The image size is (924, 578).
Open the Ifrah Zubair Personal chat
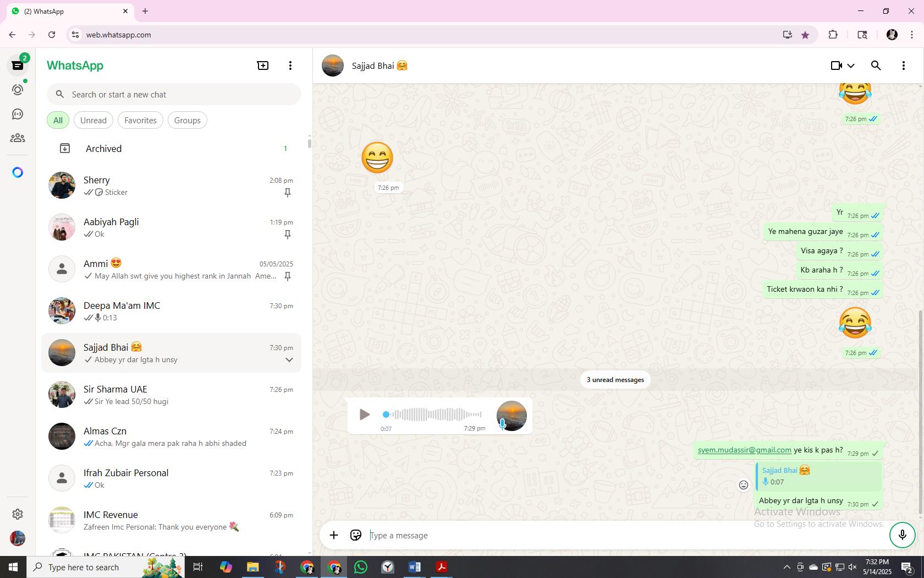[172, 478]
